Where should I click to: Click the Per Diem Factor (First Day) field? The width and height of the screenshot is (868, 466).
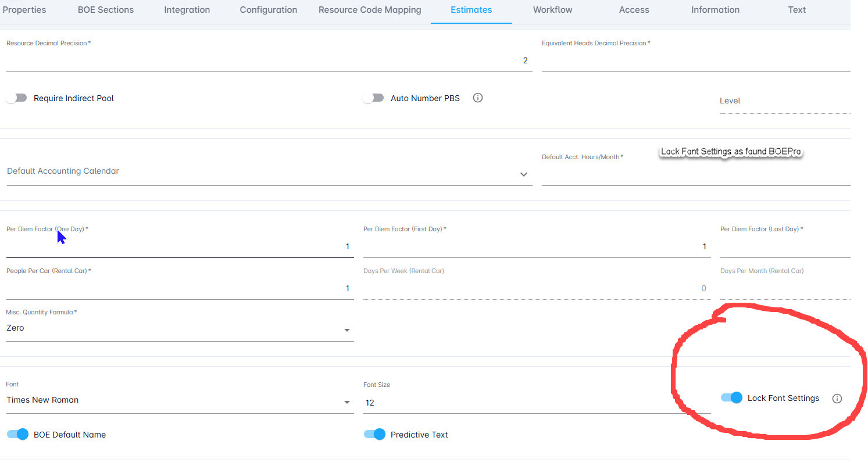[x=537, y=246]
